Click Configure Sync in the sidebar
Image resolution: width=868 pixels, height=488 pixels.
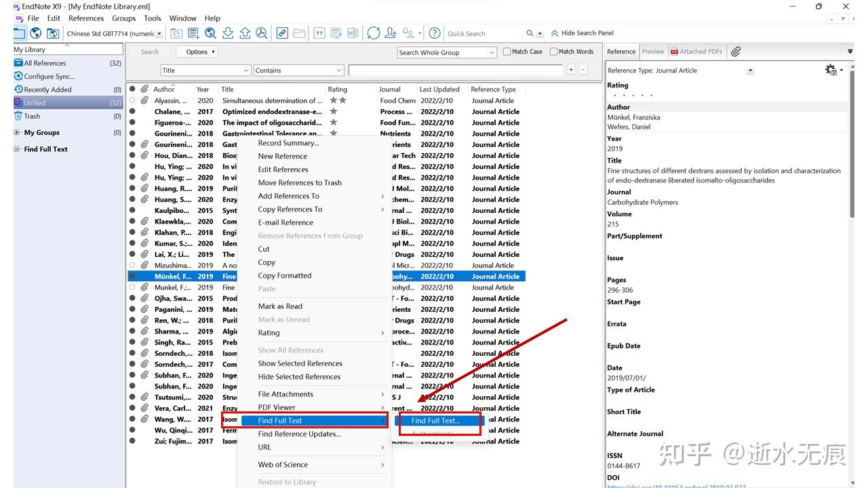[x=49, y=77]
